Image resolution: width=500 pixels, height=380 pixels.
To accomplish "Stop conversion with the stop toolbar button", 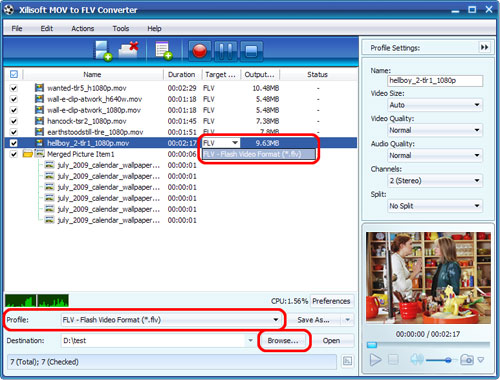I will [x=251, y=51].
